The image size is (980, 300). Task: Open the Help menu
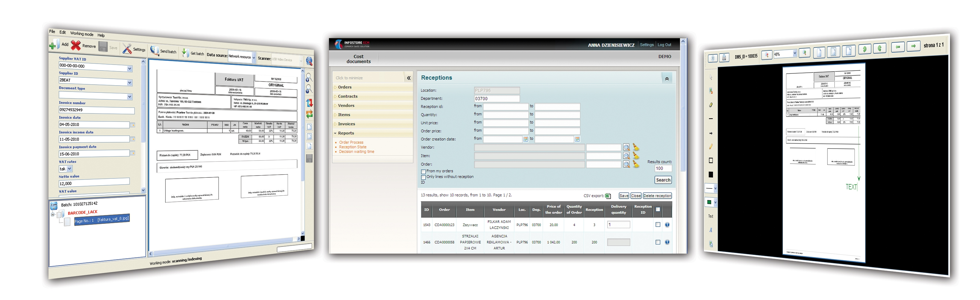click(x=101, y=35)
